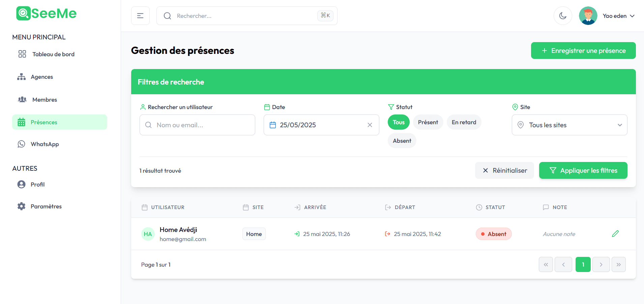Click the Réinitialiser filters button

(x=504, y=170)
